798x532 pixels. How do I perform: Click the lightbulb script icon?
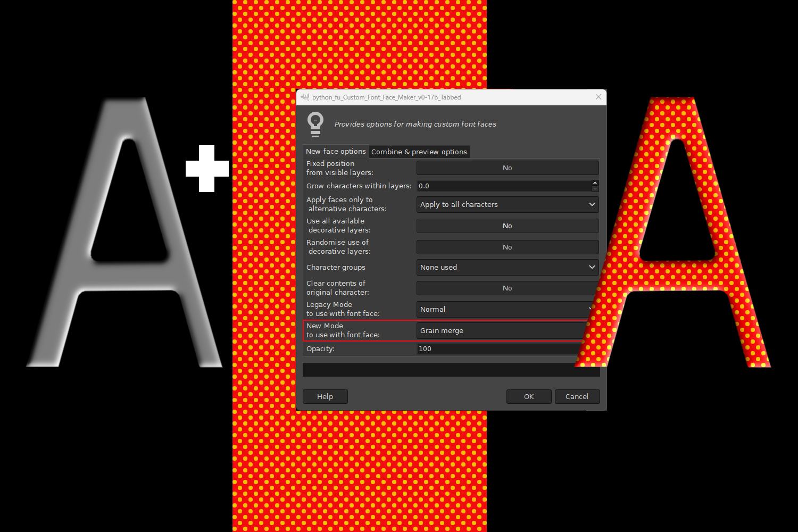315,124
